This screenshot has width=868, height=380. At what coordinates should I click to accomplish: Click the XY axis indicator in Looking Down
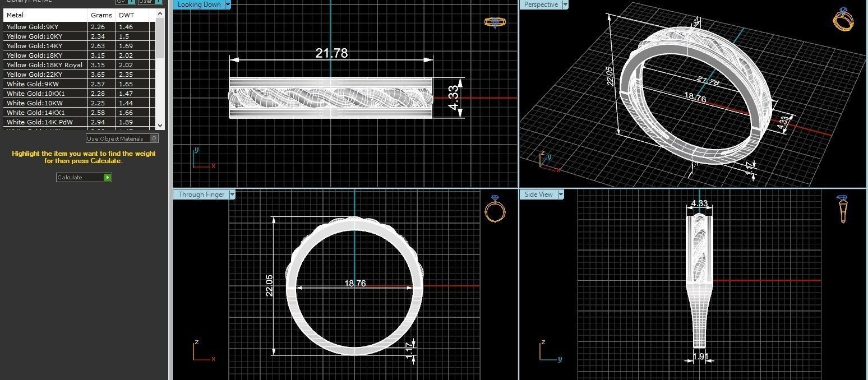[x=204, y=158]
